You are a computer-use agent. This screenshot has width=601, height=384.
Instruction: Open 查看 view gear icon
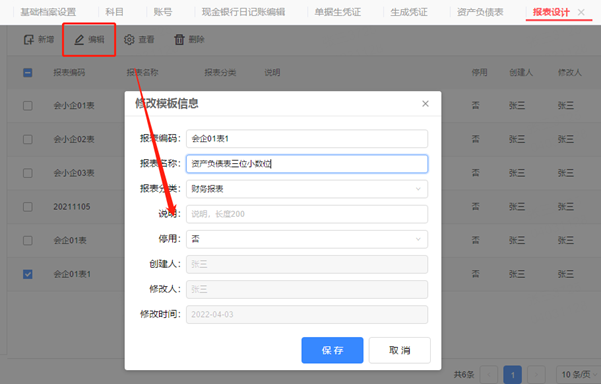[x=129, y=39]
